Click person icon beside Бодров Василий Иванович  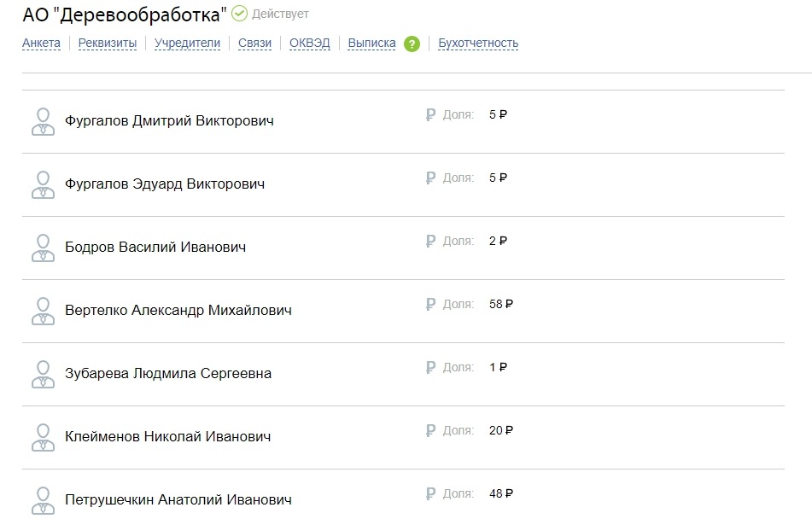[x=43, y=248]
